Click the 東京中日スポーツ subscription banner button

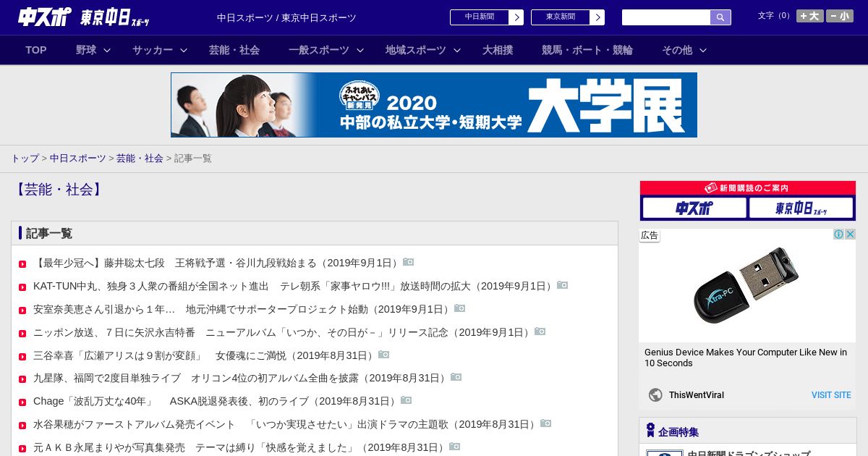pyautogui.click(x=801, y=208)
